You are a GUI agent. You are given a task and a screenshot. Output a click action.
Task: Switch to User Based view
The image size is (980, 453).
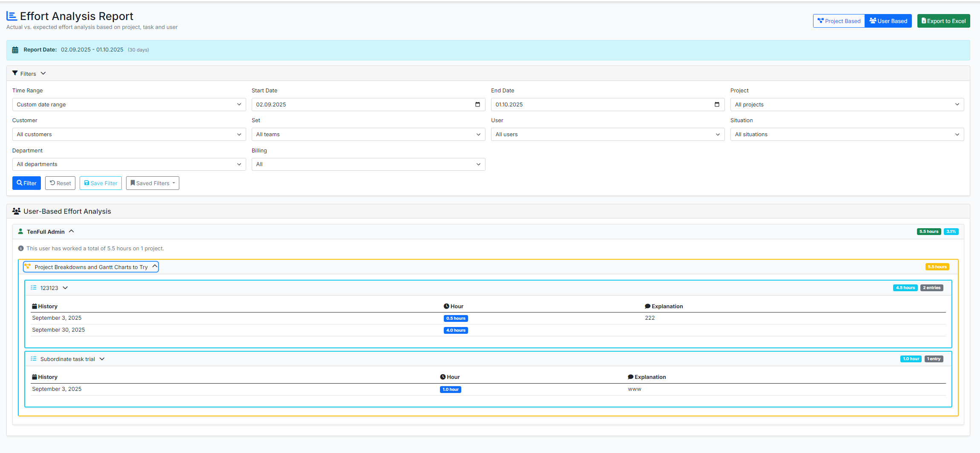pyautogui.click(x=888, y=21)
